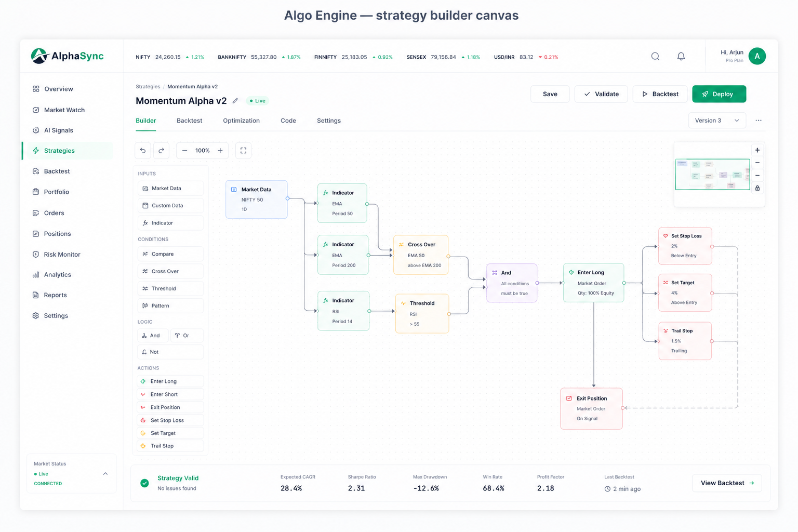This screenshot has width=798, height=532.
Task: Run Backtest from the header button
Action: tap(660, 94)
